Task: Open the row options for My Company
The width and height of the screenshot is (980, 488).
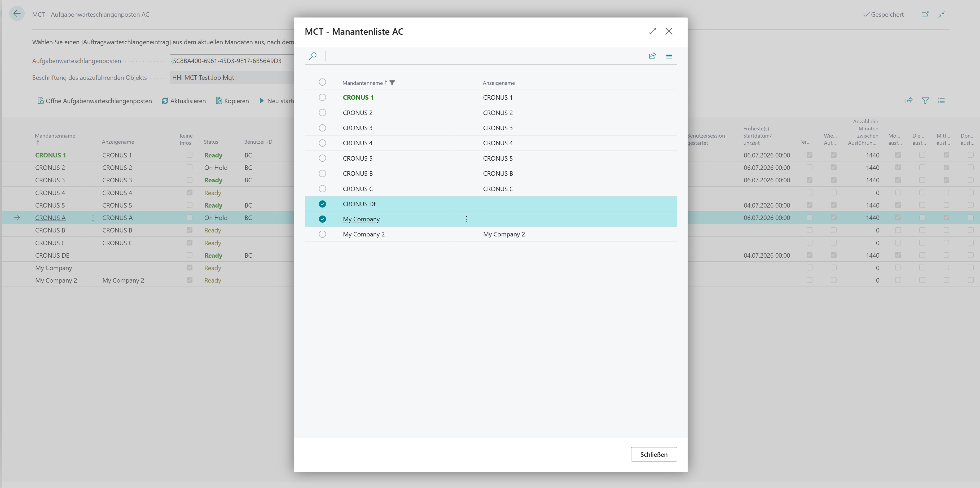Action: pos(467,219)
